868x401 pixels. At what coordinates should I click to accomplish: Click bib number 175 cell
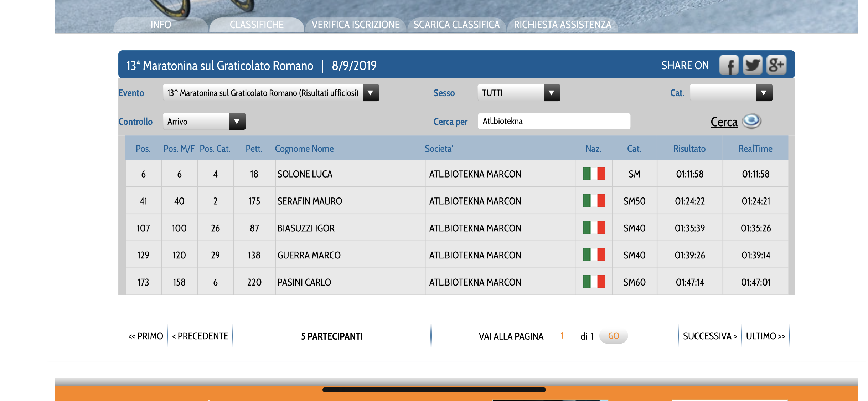254,201
